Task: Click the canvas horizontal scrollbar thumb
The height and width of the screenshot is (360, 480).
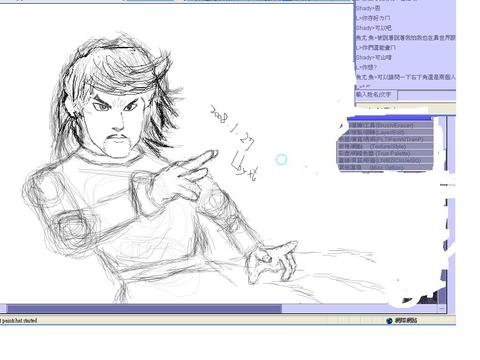Action: point(144,309)
